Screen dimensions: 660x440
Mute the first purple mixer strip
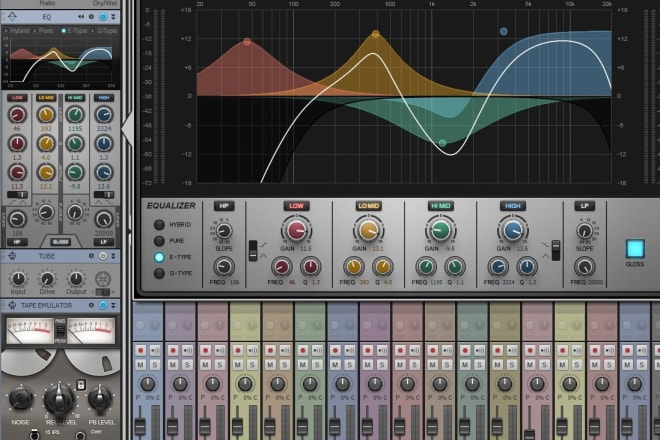[173, 365]
